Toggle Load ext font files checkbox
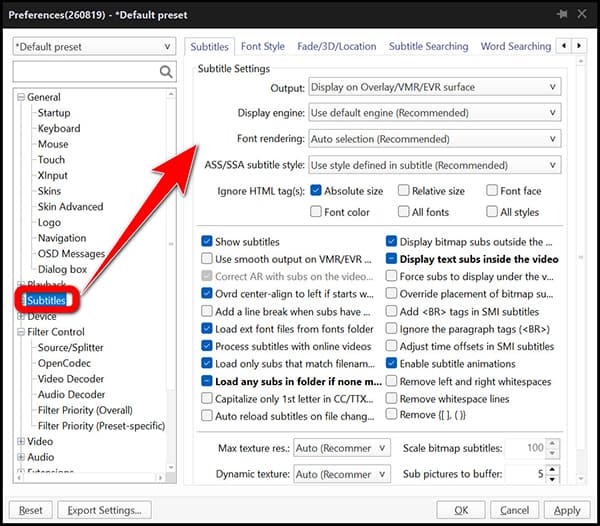Image resolution: width=600 pixels, height=526 pixels. click(207, 328)
